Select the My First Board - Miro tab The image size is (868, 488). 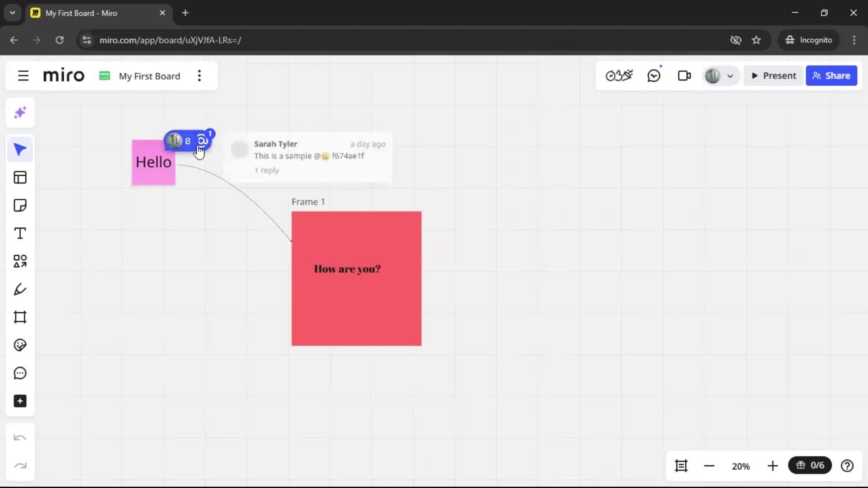coord(99,13)
